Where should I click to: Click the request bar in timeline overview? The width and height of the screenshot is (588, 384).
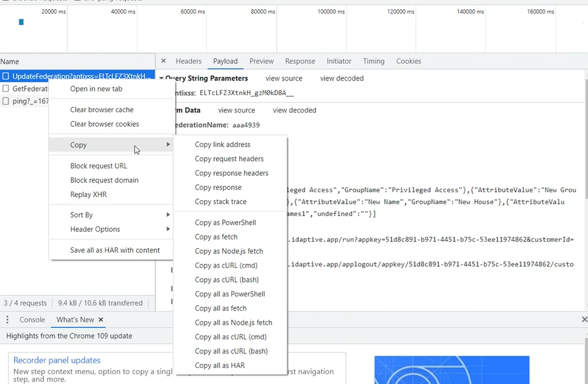(21, 22)
